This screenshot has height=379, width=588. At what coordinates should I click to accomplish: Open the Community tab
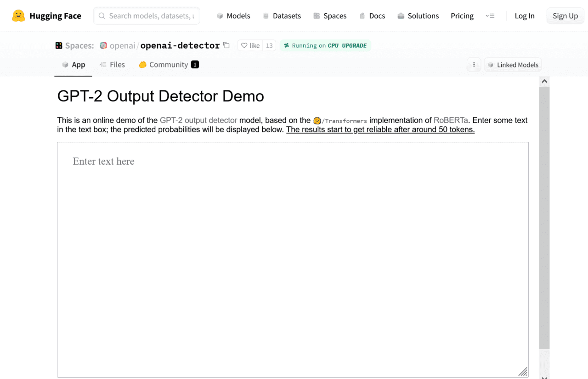coord(168,64)
